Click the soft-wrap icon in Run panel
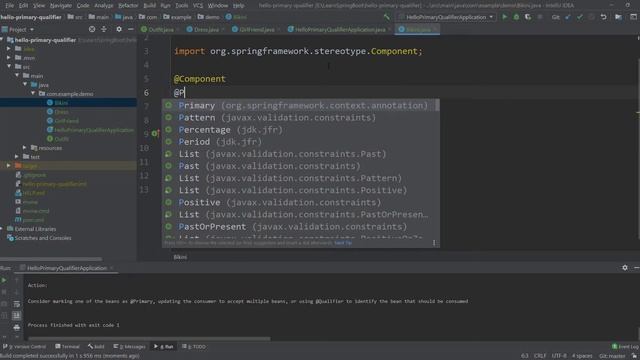Image resolution: width=640 pixels, height=360 pixels. point(16,304)
